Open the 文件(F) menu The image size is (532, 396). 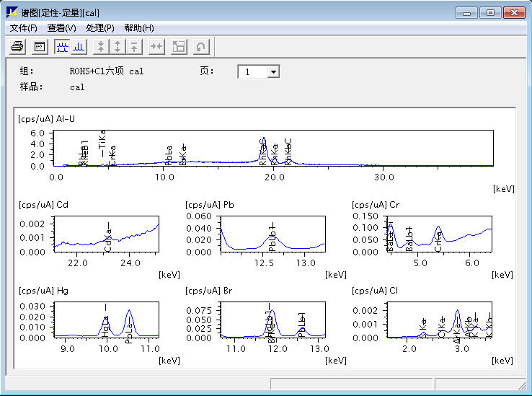[24, 28]
